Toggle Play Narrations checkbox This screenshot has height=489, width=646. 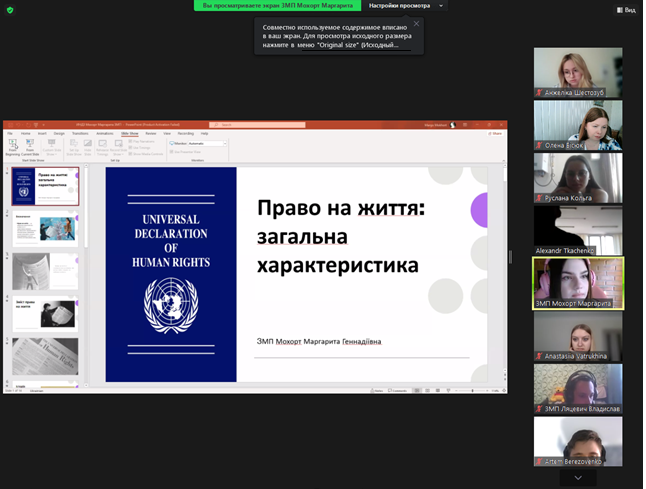[x=130, y=141]
